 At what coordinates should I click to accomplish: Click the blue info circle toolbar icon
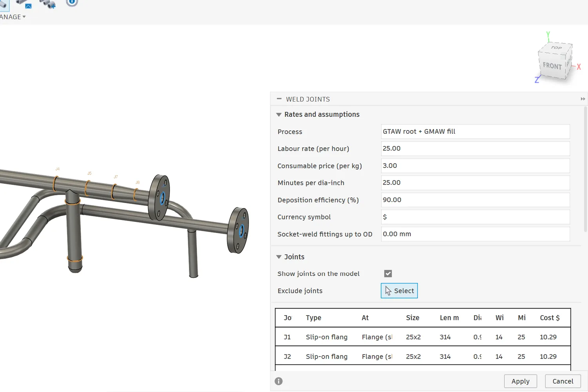click(72, 3)
